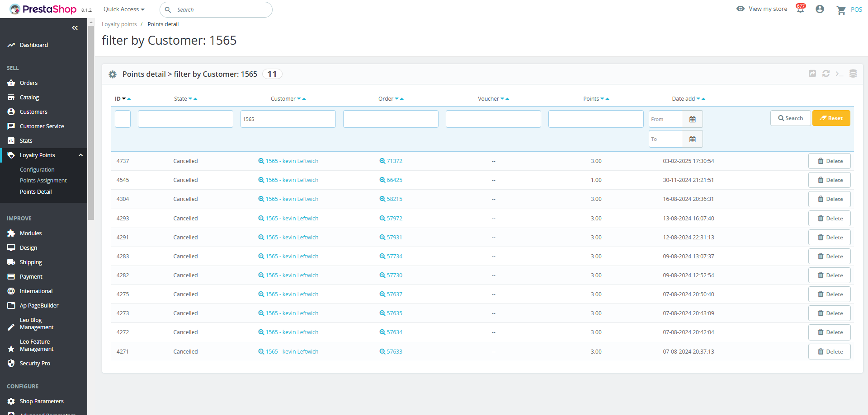Click date 03-02-2025 17:30:54 cell
The image size is (868, 415).
(689, 161)
